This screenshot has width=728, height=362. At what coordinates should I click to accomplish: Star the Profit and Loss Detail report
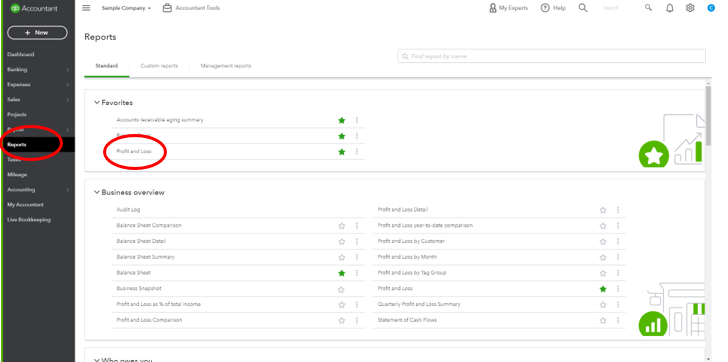point(603,210)
